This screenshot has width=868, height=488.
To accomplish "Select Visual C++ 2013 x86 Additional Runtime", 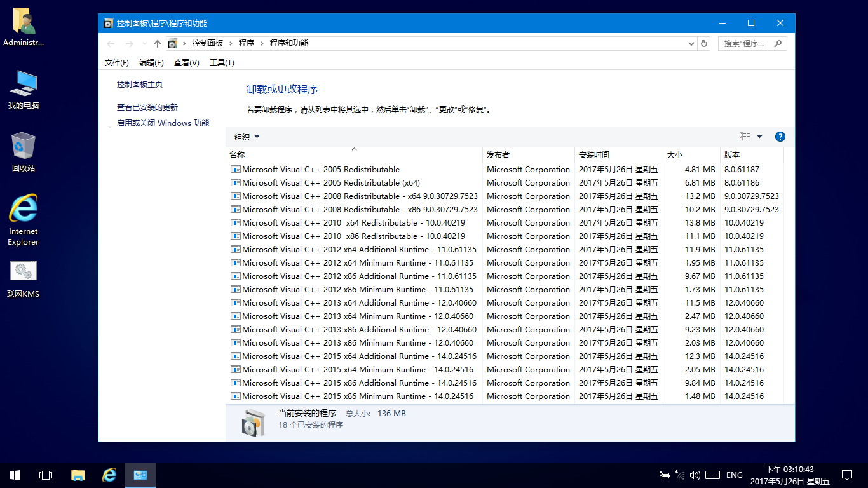I will coord(506,330).
